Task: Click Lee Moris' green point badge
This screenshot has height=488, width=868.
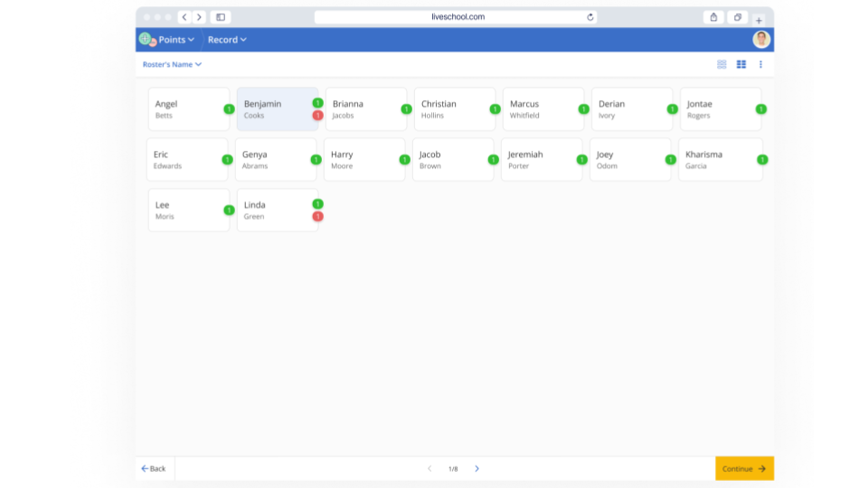Action: [x=229, y=210]
